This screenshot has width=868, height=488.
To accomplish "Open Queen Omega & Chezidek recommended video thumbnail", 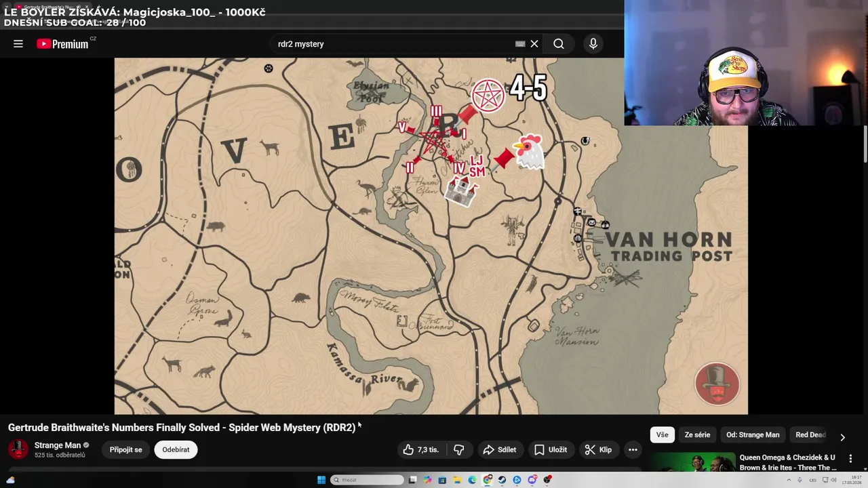I will (x=694, y=462).
